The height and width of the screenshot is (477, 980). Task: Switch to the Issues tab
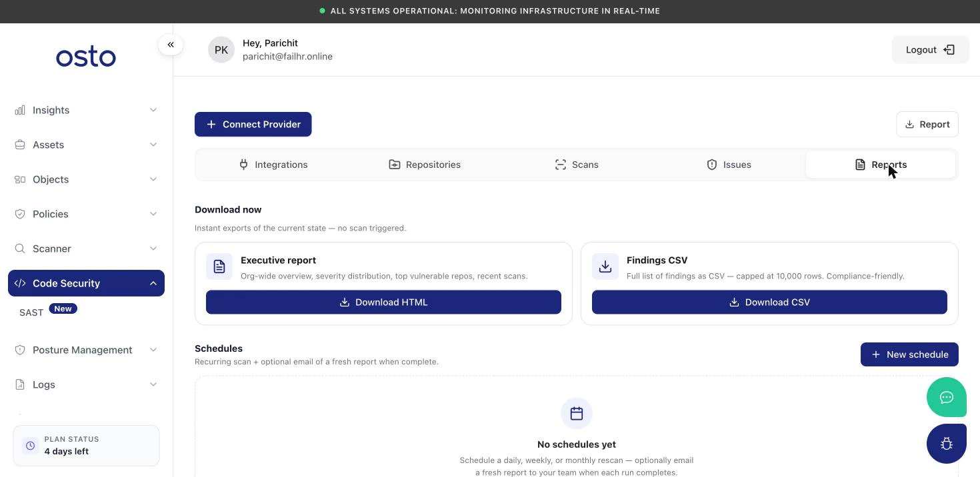click(729, 165)
